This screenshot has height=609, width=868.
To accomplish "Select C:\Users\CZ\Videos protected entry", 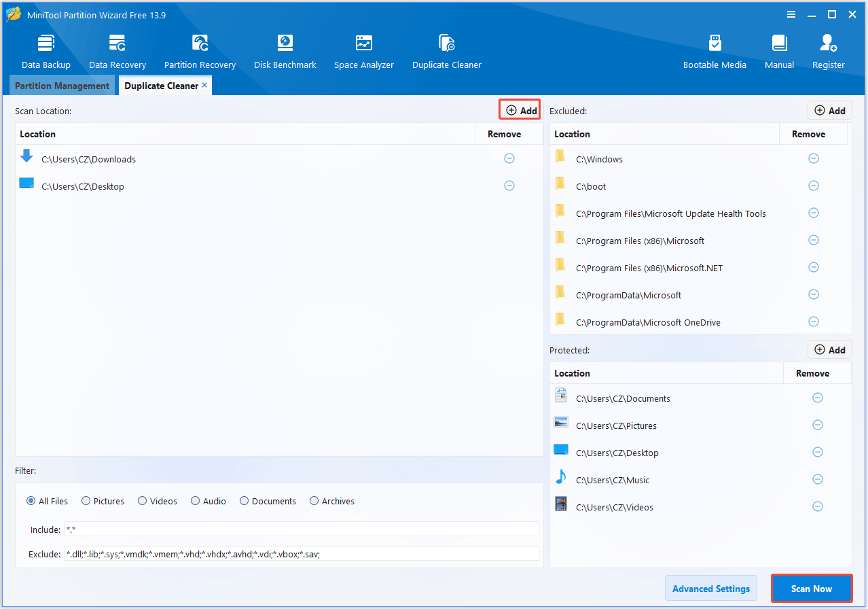I will [x=701, y=507].
